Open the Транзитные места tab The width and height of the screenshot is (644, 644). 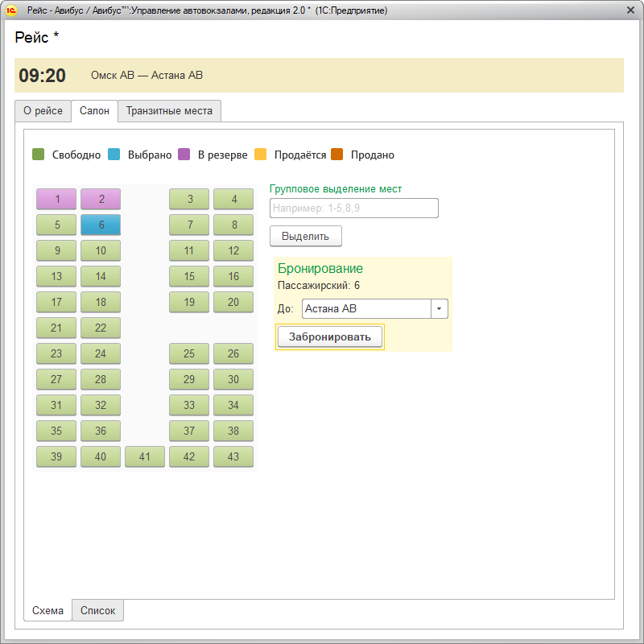pos(169,111)
